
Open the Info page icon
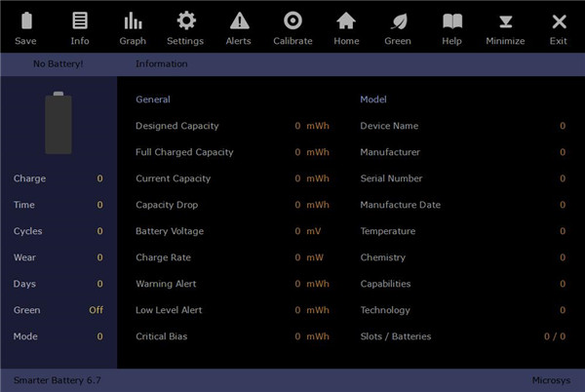pos(80,21)
